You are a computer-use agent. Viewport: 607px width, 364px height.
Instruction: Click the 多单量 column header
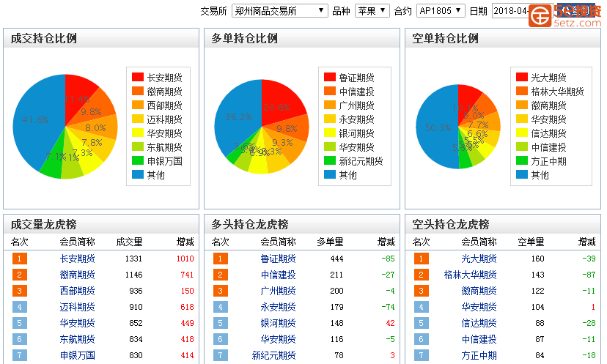point(330,242)
